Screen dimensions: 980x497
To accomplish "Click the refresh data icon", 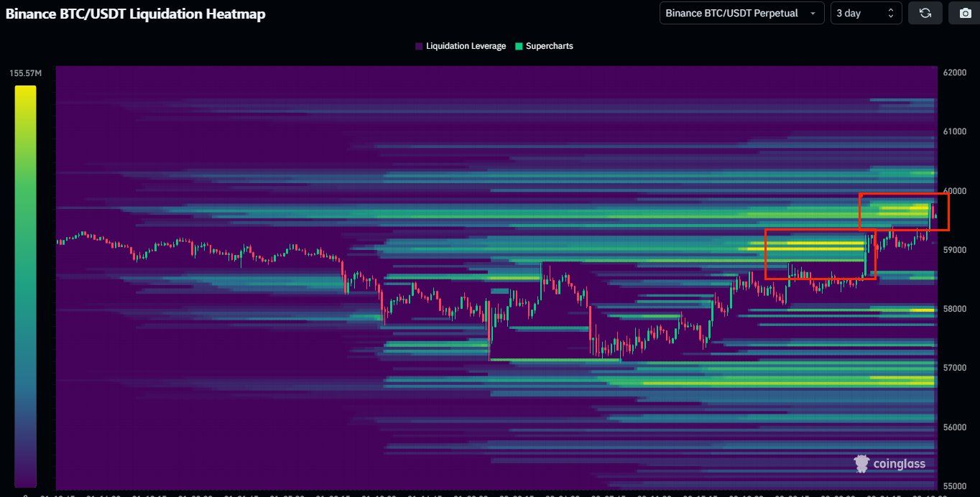I will click(925, 13).
